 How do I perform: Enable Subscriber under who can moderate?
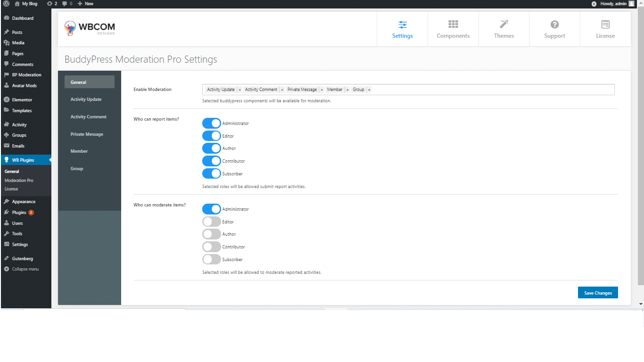click(x=212, y=259)
